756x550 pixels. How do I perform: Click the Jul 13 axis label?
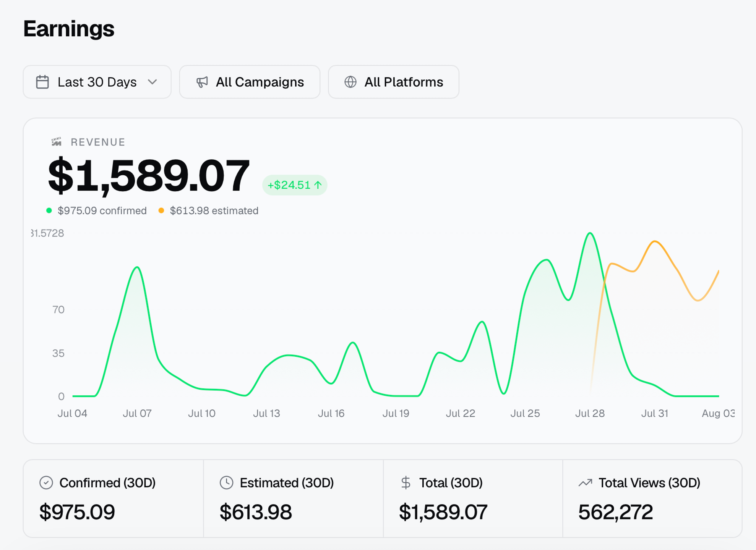(266, 413)
